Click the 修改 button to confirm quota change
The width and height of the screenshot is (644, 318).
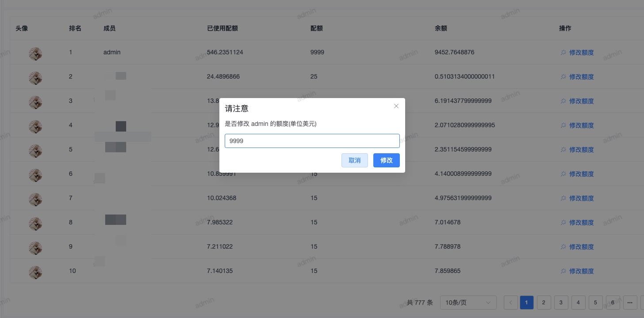[x=386, y=160]
